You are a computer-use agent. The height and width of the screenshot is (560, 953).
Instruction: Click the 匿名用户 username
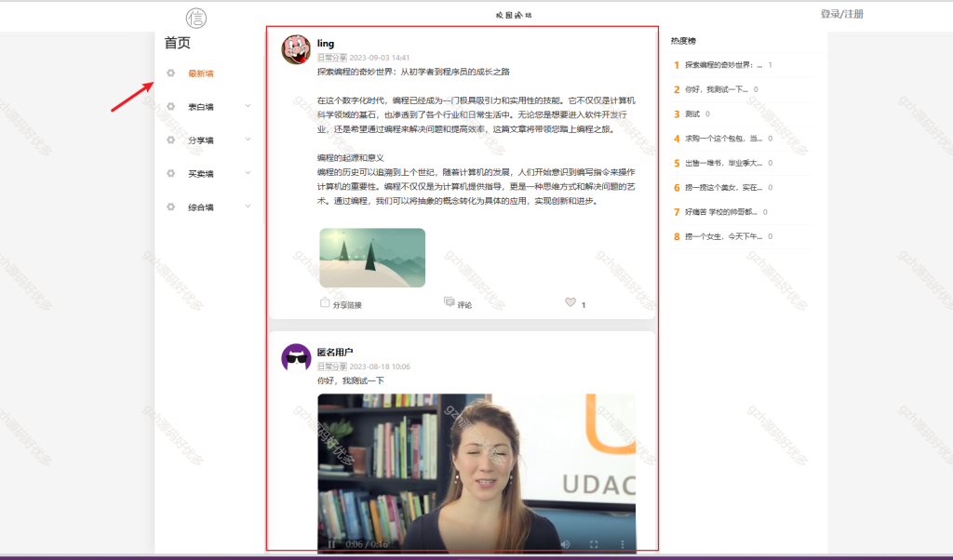[335, 353]
